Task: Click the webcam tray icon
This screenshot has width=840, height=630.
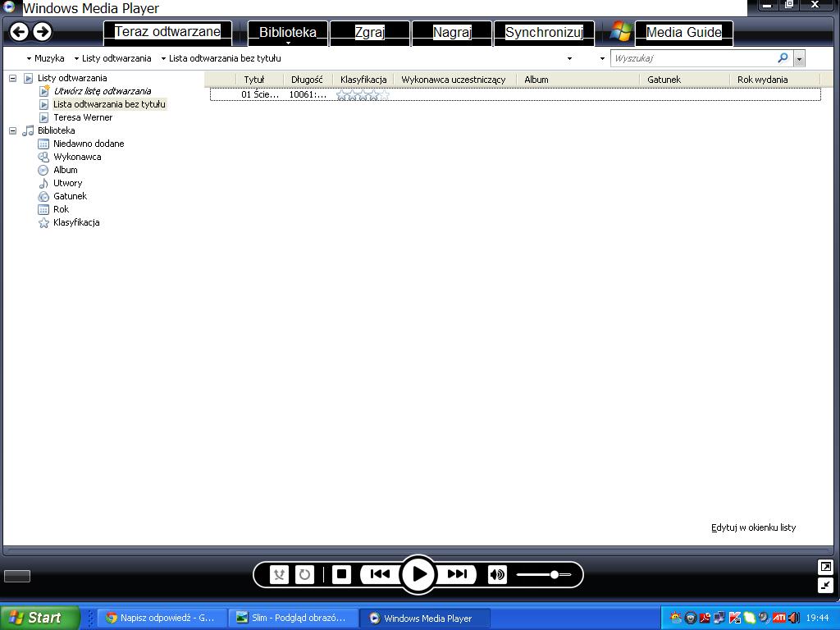Action: click(x=691, y=618)
